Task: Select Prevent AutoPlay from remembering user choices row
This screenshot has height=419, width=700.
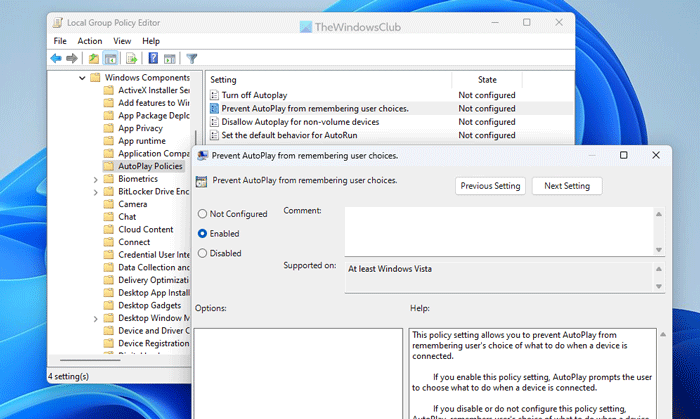Action: click(391, 108)
